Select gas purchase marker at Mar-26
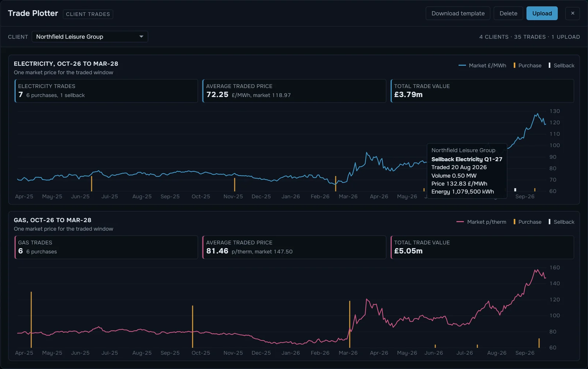The image size is (588, 369). (x=349, y=324)
